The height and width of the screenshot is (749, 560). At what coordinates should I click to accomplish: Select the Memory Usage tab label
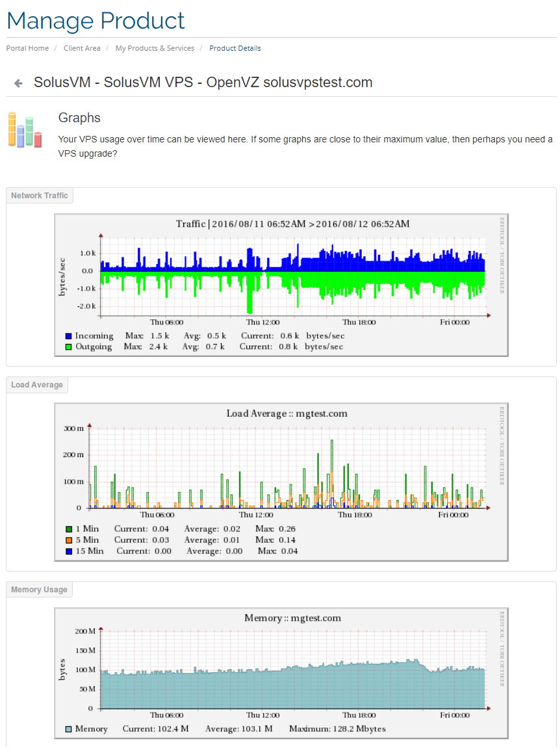tap(39, 590)
